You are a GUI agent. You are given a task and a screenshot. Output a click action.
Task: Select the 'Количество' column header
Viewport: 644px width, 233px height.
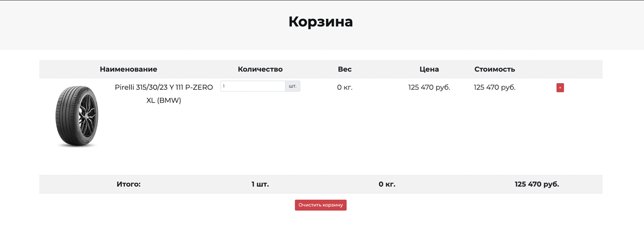click(x=260, y=69)
